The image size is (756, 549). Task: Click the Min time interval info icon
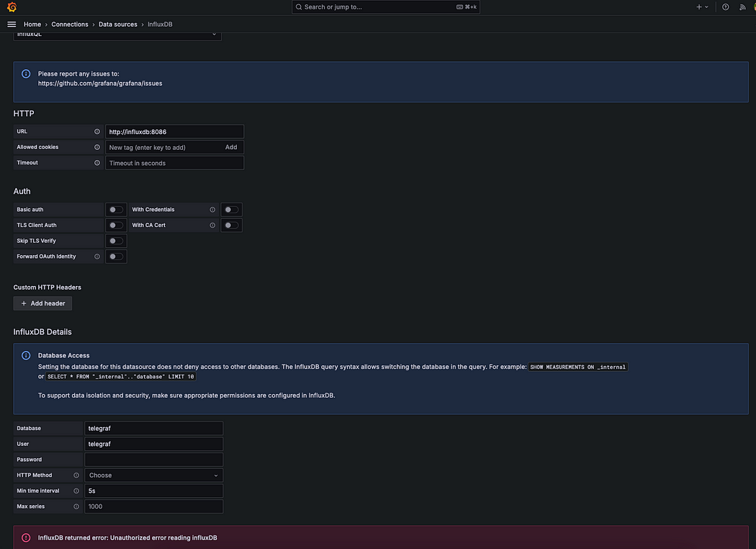(x=76, y=491)
